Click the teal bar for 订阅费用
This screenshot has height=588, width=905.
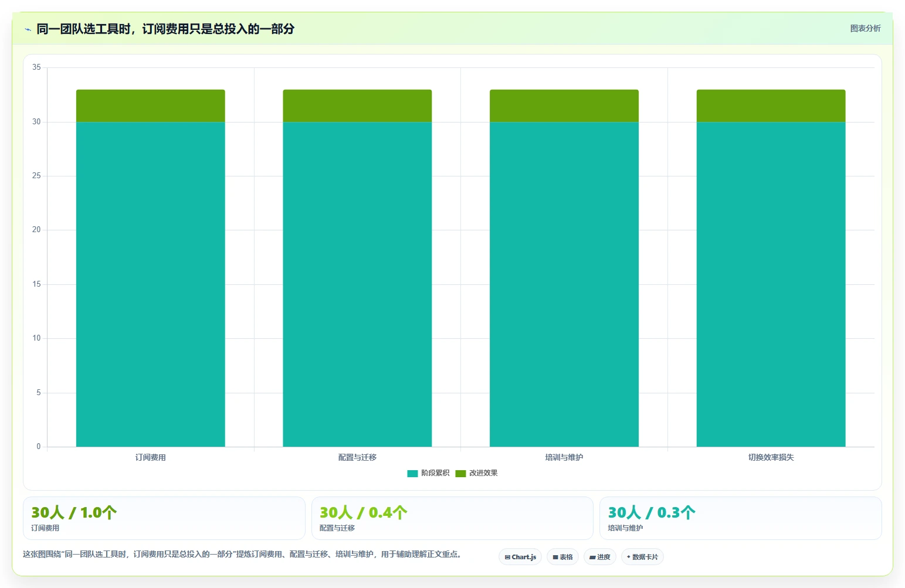[151, 284]
